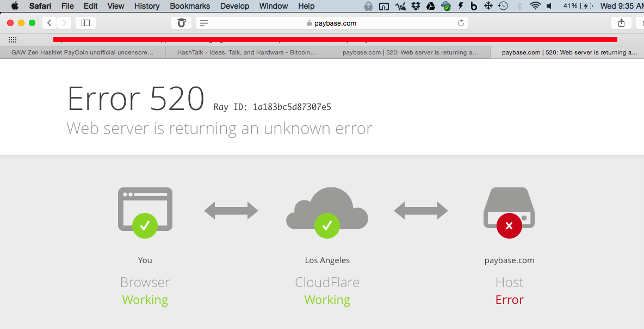The width and height of the screenshot is (644, 329).
Task: Click the letter b menu bar icon
Action: pyautogui.click(x=474, y=6)
